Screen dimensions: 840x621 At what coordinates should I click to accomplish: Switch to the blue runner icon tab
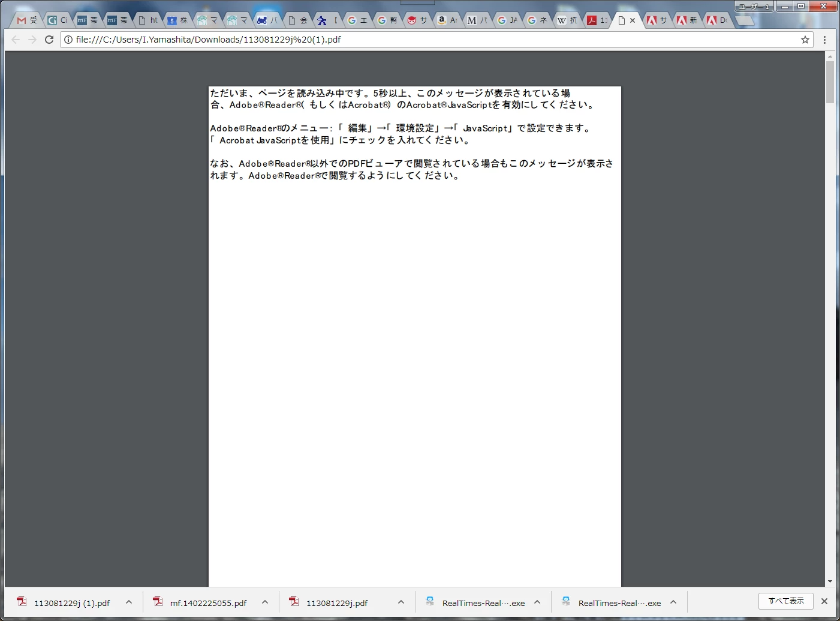click(x=327, y=20)
